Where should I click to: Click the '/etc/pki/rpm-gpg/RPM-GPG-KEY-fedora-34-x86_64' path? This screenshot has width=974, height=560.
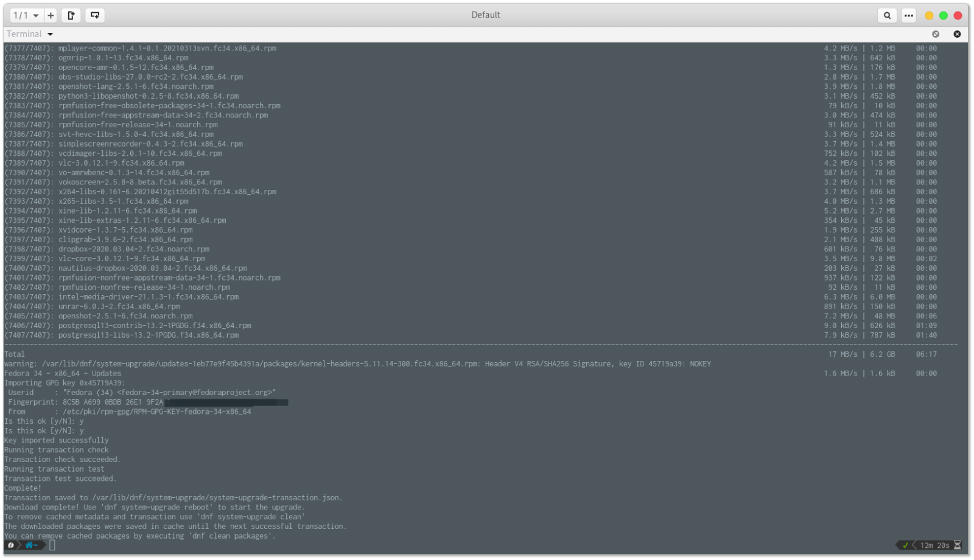click(157, 411)
